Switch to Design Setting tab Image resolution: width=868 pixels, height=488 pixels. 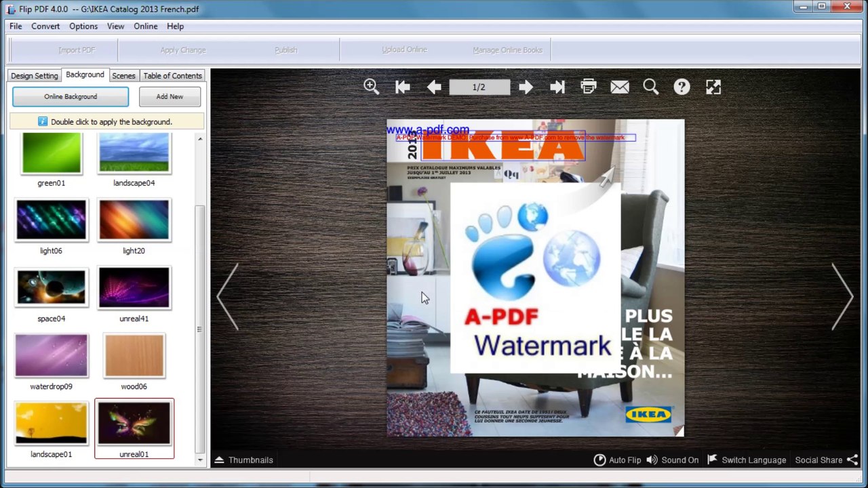35,75
